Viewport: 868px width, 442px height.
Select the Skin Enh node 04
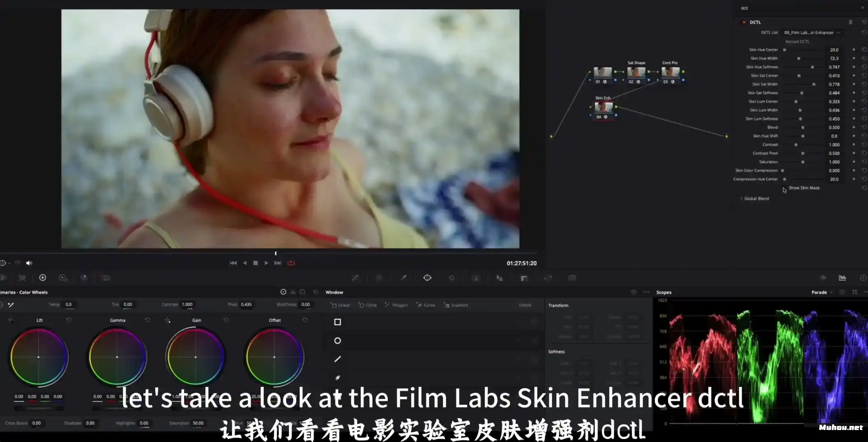[x=603, y=107]
